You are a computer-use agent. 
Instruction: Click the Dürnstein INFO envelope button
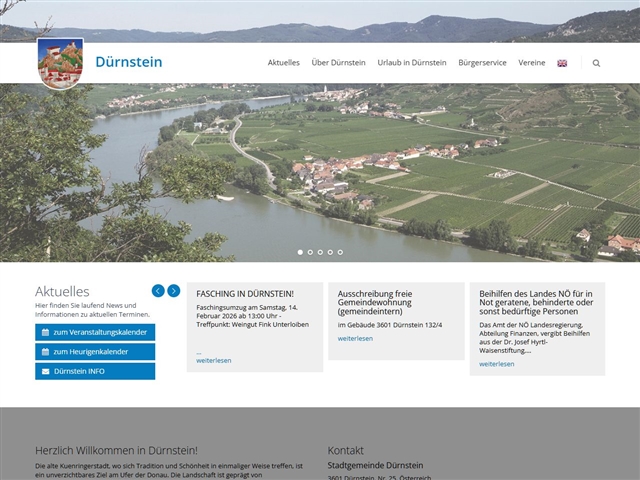(x=95, y=372)
